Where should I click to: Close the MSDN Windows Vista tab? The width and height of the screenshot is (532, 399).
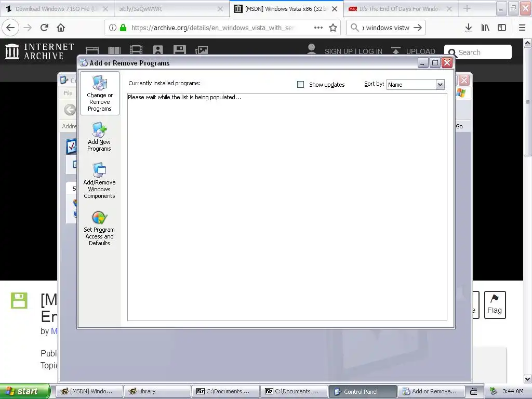(x=335, y=9)
